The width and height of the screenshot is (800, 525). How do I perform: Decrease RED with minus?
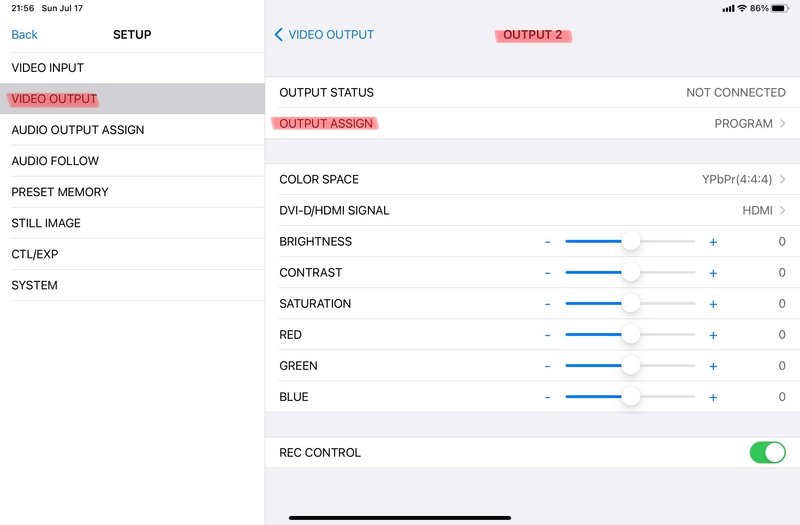547,335
